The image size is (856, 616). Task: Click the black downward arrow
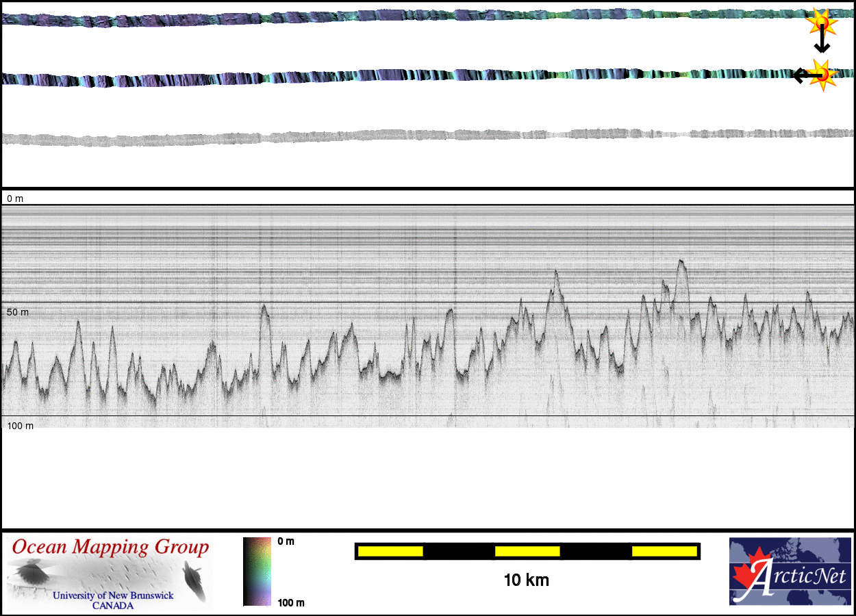tap(822, 44)
